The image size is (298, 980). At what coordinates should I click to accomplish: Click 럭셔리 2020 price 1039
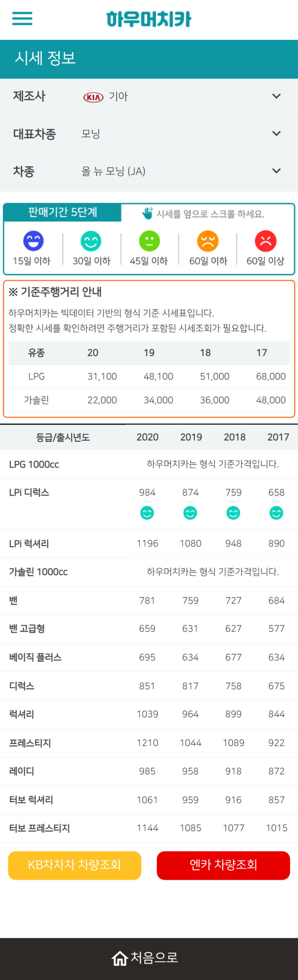click(x=148, y=714)
